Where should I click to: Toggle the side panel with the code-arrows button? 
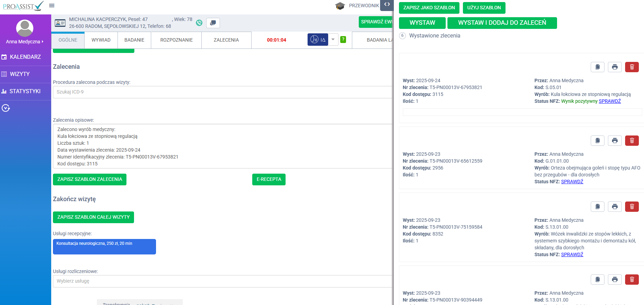point(387,5)
